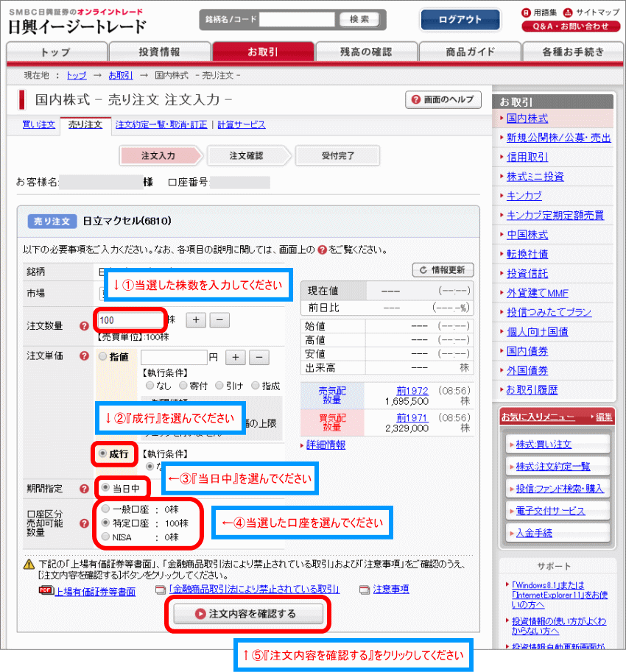
Task: Click the 注文数量 quantity input field
Action: click(131, 320)
